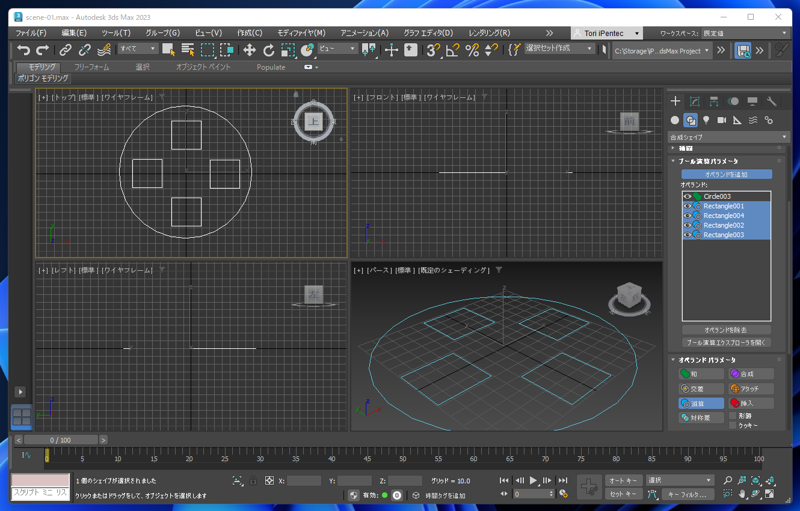The width and height of the screenshot is (800, 511).
Task: Switch to the フリーフォーム ribbon tab
Action: click(91, 67)
